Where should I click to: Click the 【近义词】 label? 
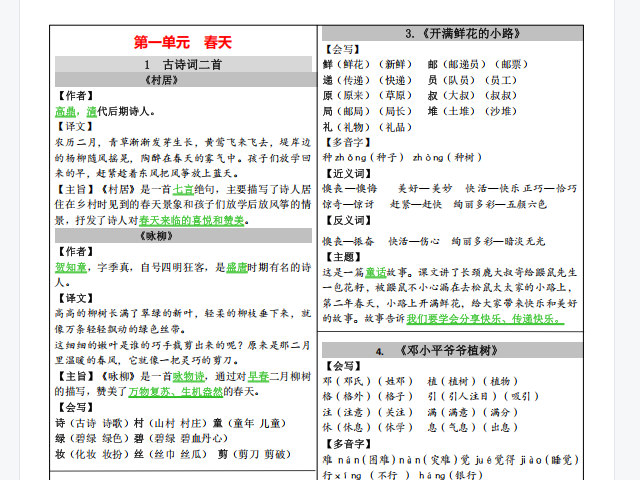click(x=347, y=173)
